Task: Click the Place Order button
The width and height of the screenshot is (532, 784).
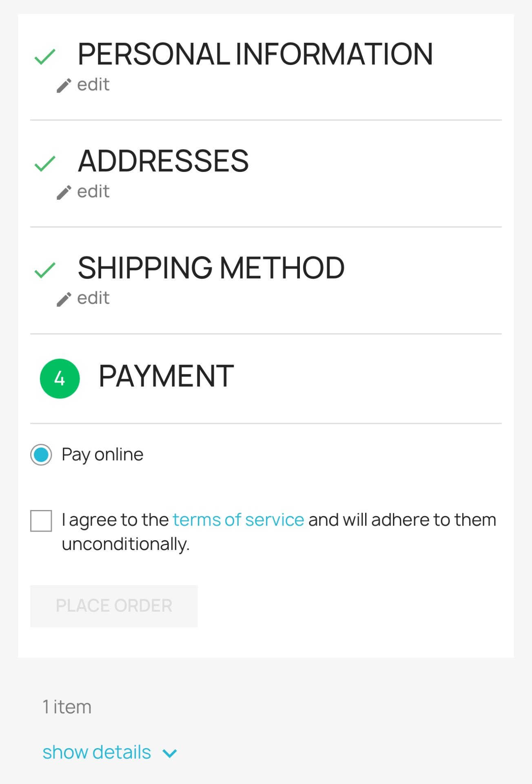Action: (114, 606)
